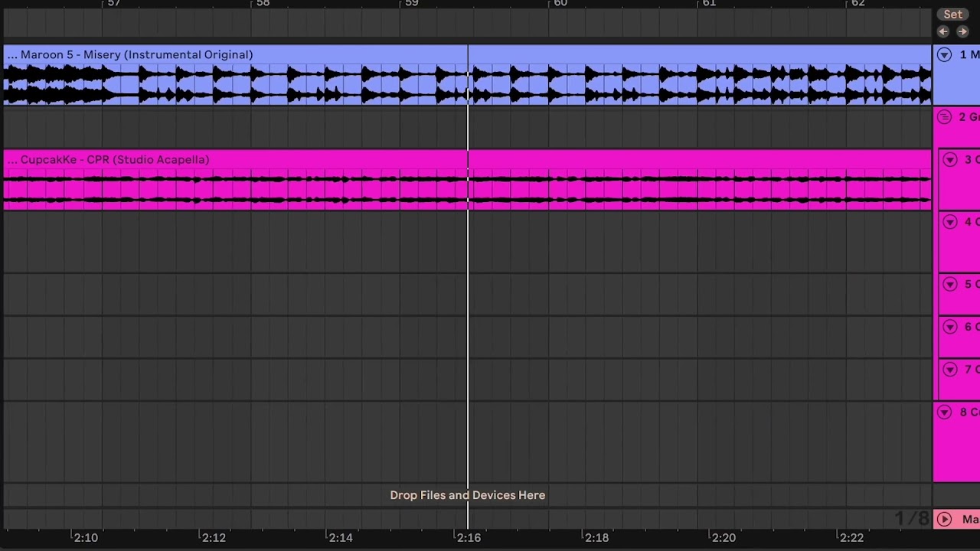Viewport: 980px width, 551px height.
Task: Select the Maroon 5 - Misery clip header
Action: click(468, 55)
